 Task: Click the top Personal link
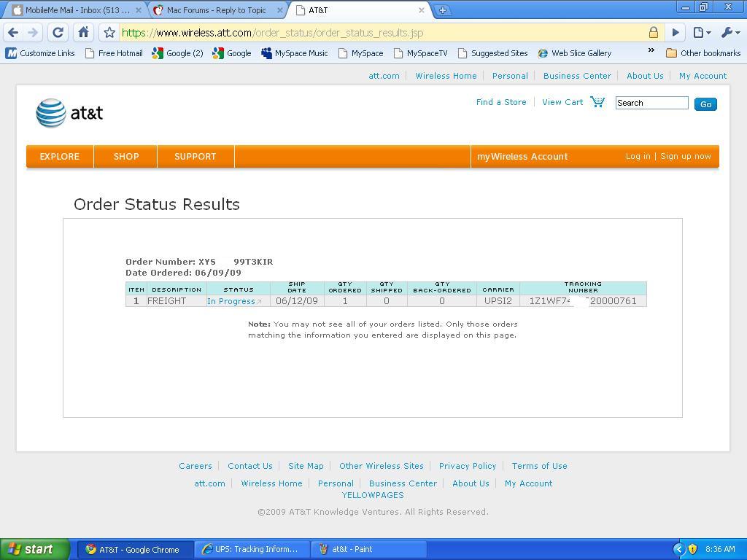[510, 76]
